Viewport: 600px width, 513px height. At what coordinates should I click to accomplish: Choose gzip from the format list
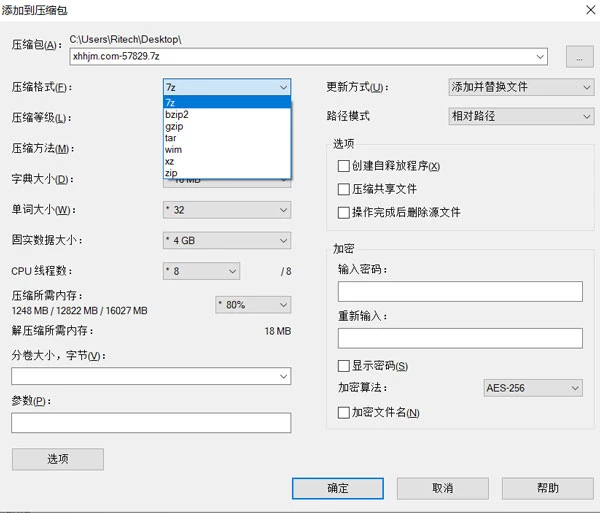tap(227, 126)
